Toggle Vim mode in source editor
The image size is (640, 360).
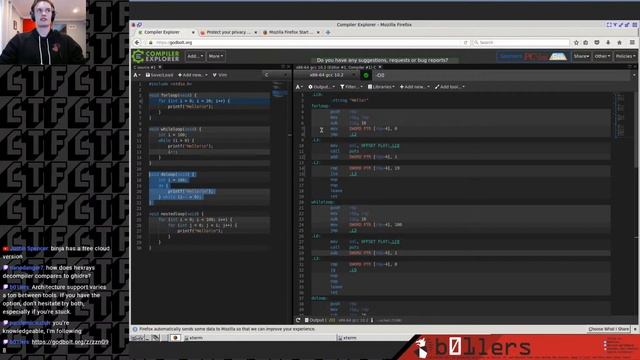point(220,75)
